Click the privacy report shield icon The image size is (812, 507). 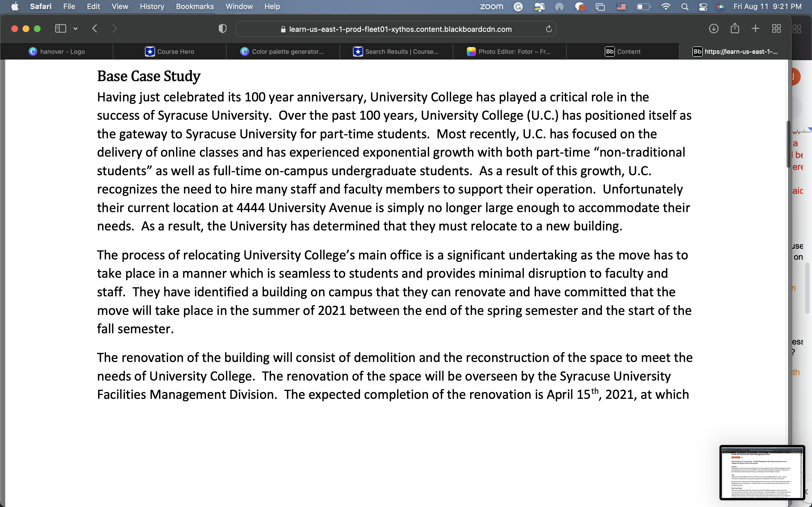pyautogui.click(x=222, y=28)
